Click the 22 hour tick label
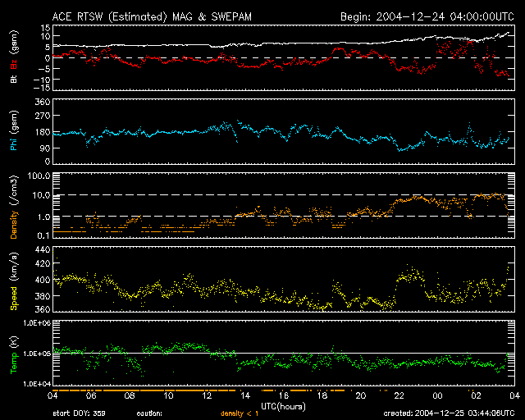 [399, 396]
